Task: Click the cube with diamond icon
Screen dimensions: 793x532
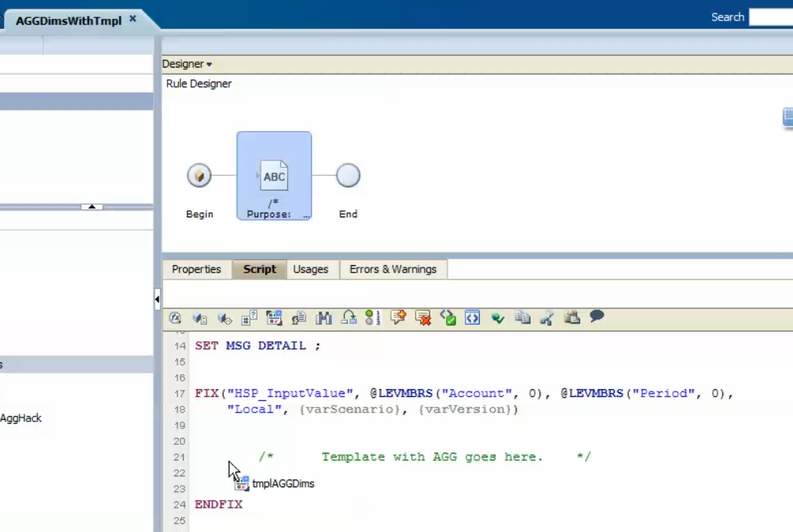Action: coord(225,318)
